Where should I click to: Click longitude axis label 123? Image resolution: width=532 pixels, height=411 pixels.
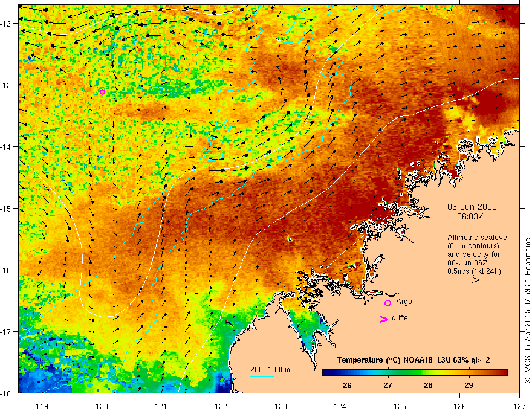pyautogui.click(x=281, y=406)
